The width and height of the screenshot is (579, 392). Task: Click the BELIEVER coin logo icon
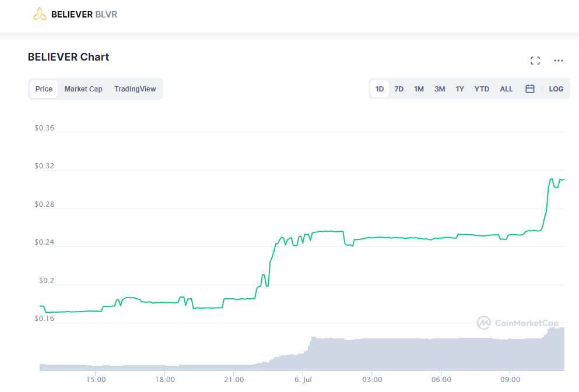pos(40,14)
